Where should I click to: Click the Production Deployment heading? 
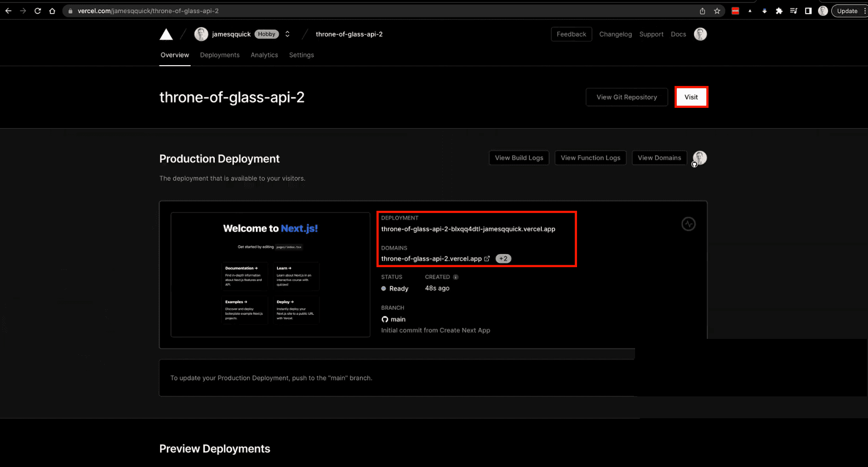pyautogui.click(x=219, y=159)
